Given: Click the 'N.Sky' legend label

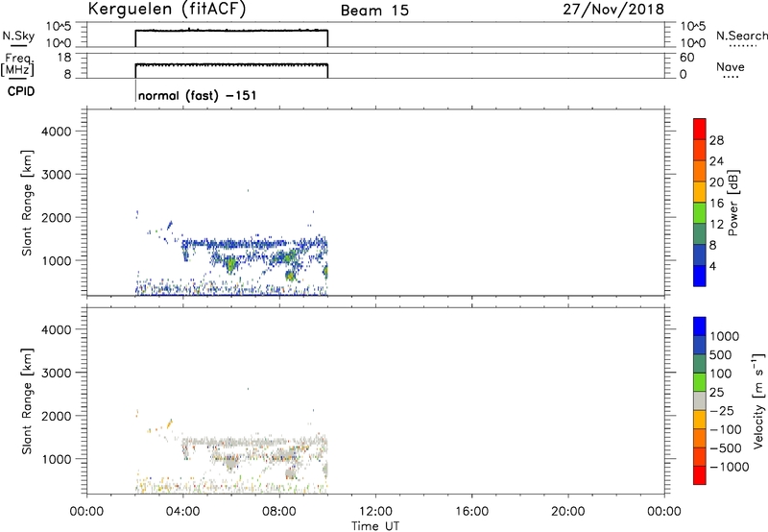Looking at the screenshot, I should pyautogui.click(x=18, y=36).
